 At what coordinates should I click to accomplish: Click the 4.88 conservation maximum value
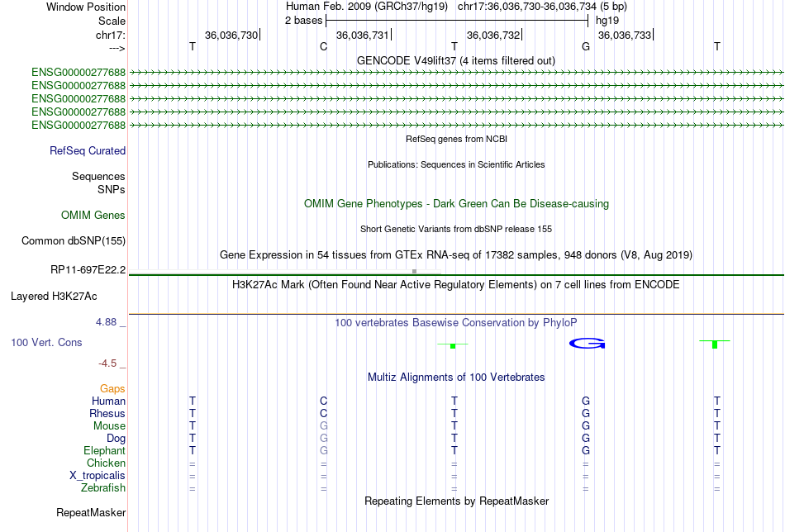click(106, 322)
